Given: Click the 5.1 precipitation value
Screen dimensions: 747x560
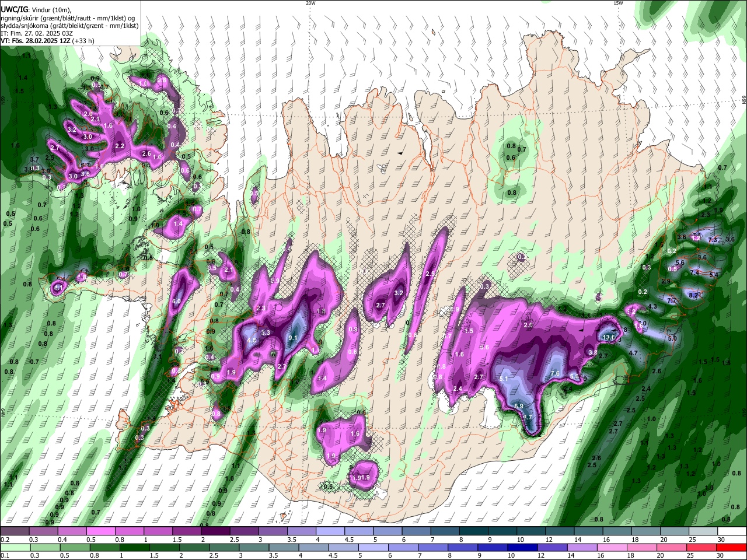Looking at the screenshot, I should coord(504,379).
